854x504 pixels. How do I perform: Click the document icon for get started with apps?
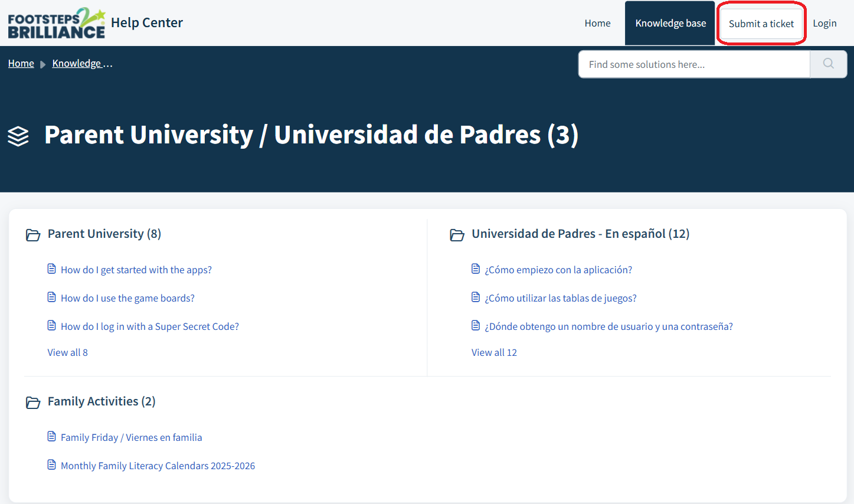(x=52, y=269)
